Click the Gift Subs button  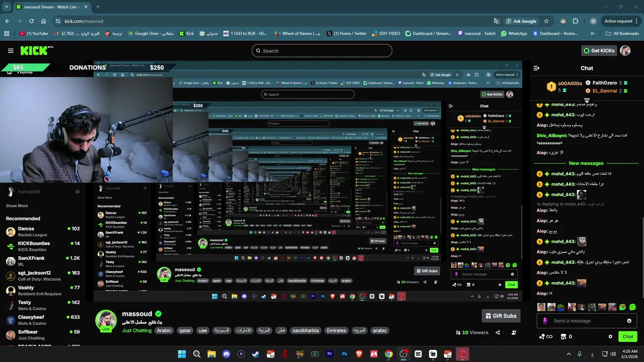pos(501,316)
